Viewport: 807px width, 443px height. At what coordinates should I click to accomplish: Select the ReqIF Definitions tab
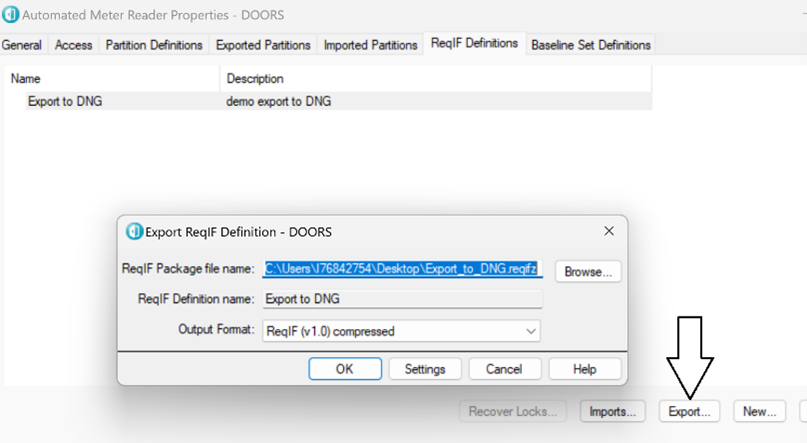475,43
